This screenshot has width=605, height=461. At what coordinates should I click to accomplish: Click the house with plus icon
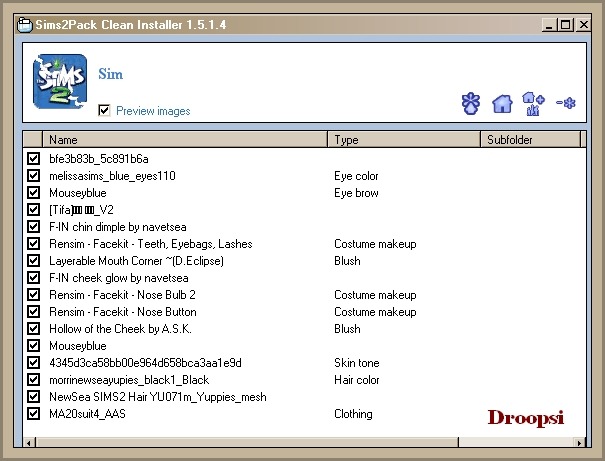point(533,103)
